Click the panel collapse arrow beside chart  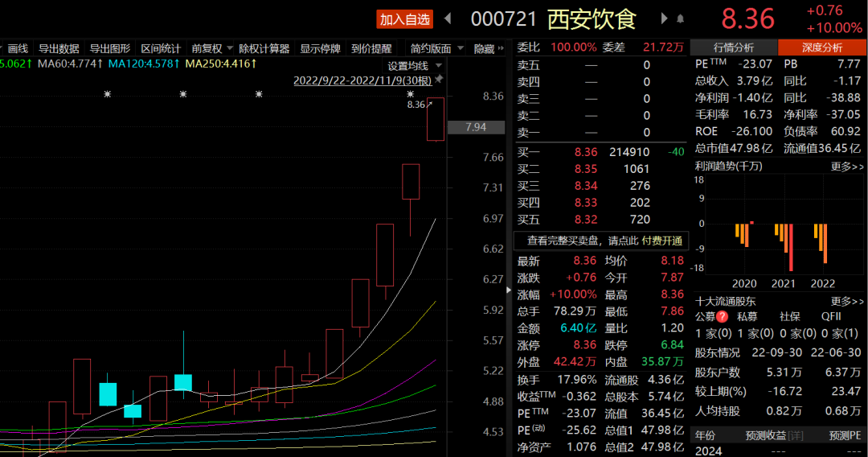(x=509, y=290)
